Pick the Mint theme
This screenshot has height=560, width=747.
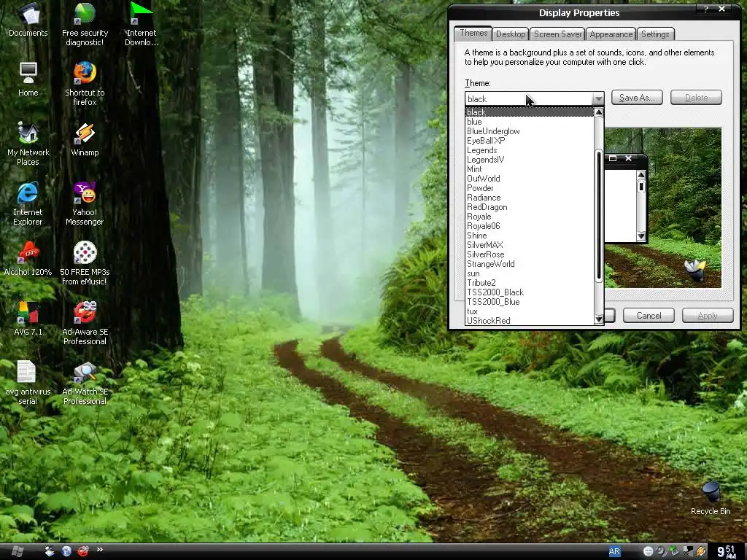pos(530,169)
